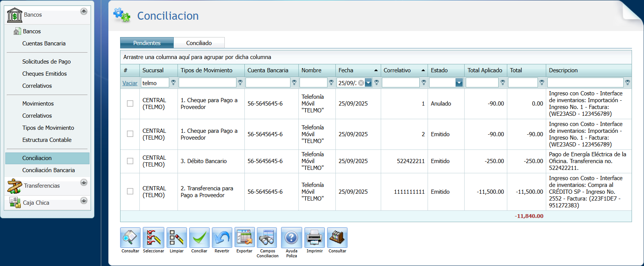Open the Fecha filter date picker dropdown
644x266 pixels.
(x=368, y=83)
